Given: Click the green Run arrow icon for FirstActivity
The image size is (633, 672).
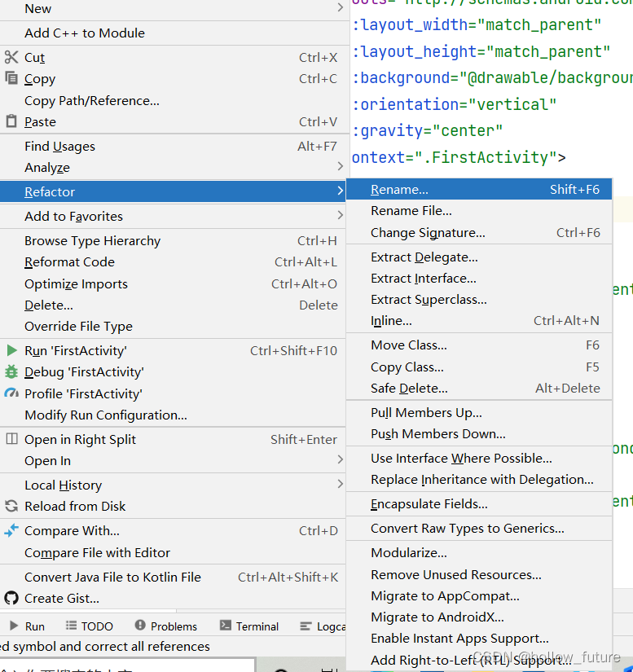Looking at the screenshot, I should [x=12, y=350].
